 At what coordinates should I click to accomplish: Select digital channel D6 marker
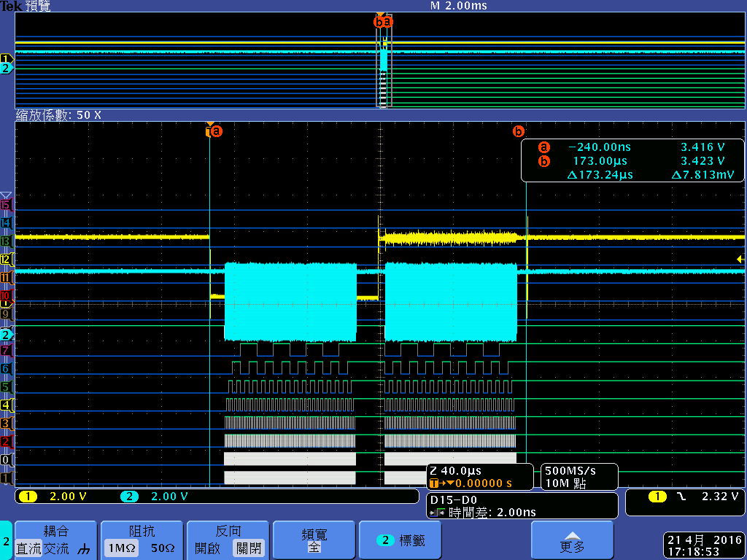pyautogui.click(x=6, y=368)
